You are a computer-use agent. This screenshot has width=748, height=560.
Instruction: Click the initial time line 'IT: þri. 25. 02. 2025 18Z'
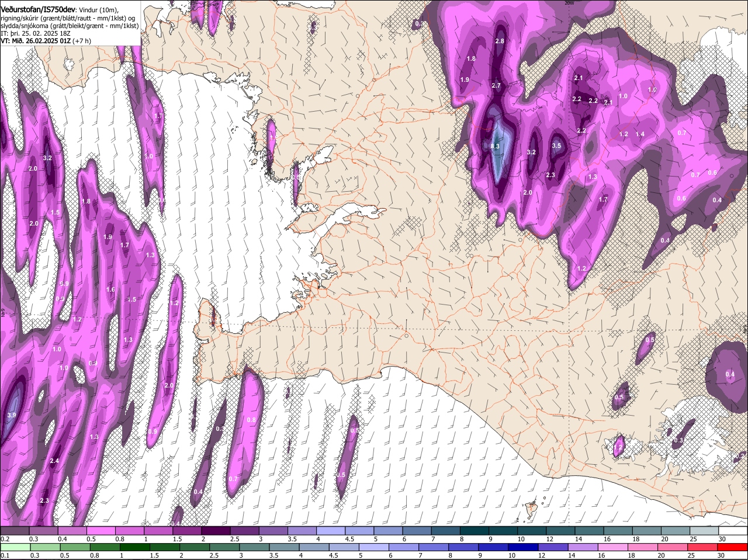coord(36,33)
